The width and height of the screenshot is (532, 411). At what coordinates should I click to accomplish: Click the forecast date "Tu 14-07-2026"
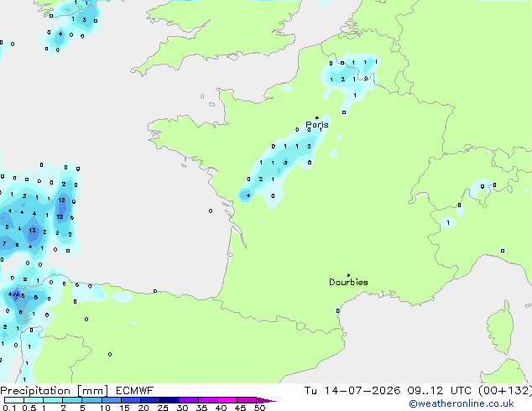pyautogui.click(x=352, y=391)
